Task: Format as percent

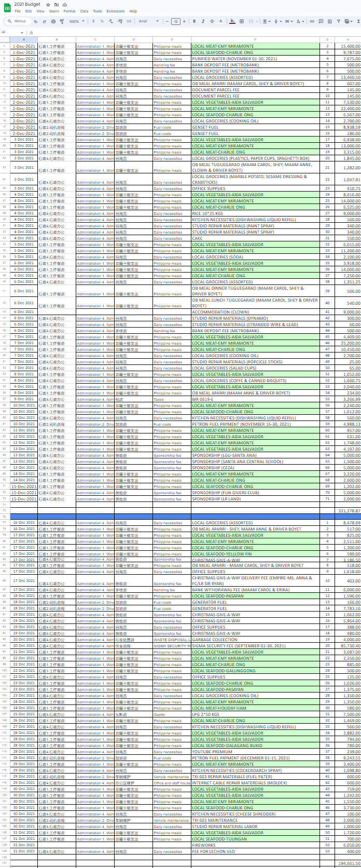Action: pos(102,21)
